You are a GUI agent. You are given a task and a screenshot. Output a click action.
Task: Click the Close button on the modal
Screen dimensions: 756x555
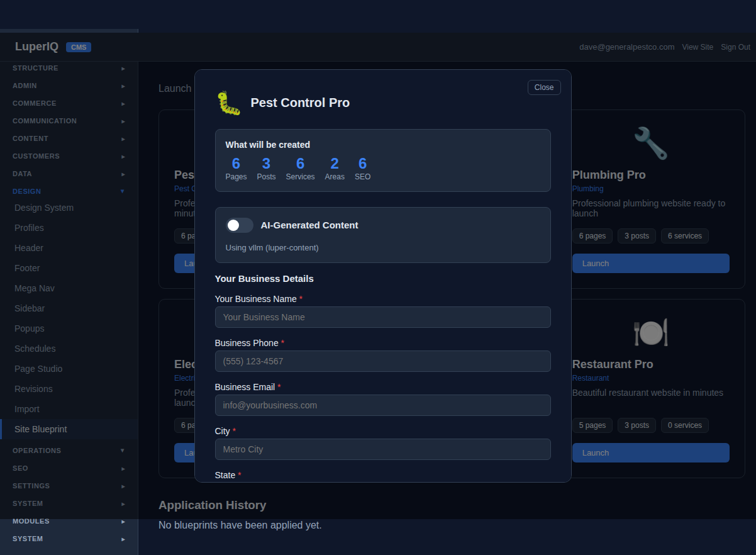(543, 87)
